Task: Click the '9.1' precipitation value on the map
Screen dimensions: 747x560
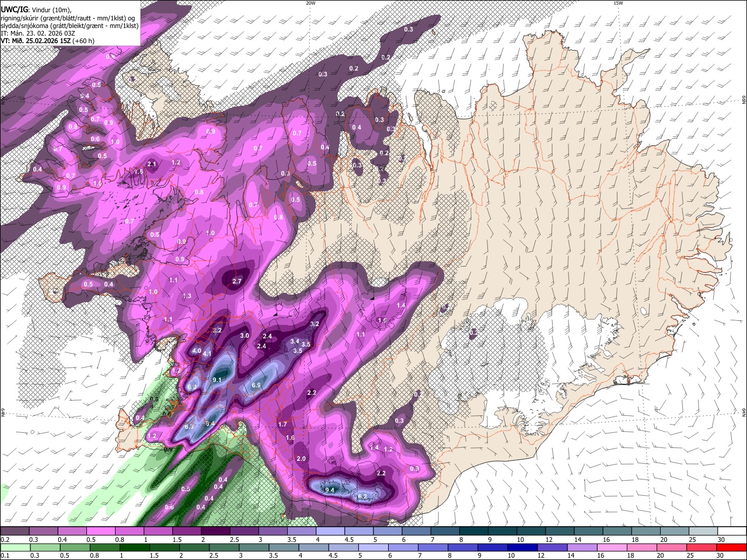Action: [218, 380]
